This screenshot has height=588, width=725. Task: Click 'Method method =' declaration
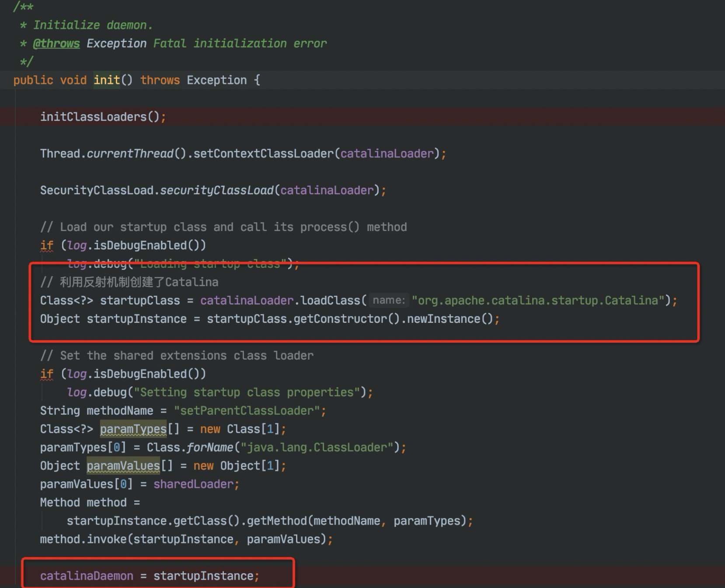point(90,503)
